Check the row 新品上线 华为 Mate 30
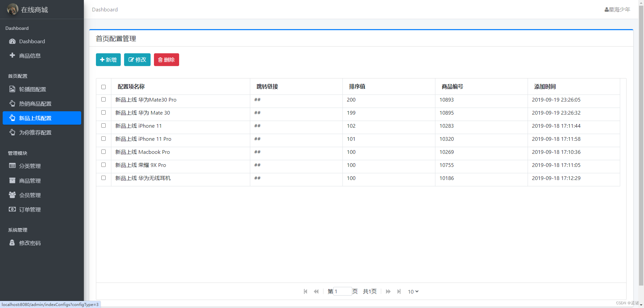Image resolution: width=644 pixels, height=308 pixels. [103, 113]
